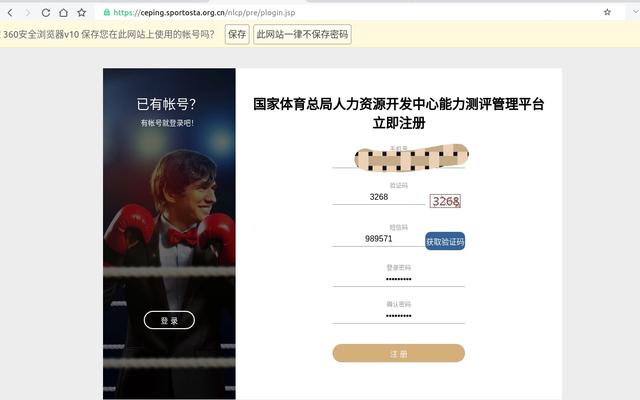Expand the address bar dropdown arrow
The width and height of the screenshot is (640, 400).
tap(636, 12)
